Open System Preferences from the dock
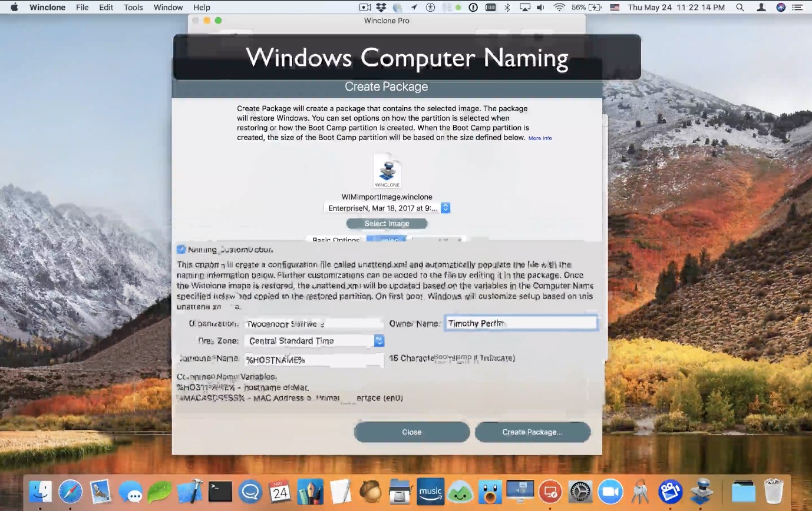Image resolution: width=812 pixels, height=511 pixels. 580,491
